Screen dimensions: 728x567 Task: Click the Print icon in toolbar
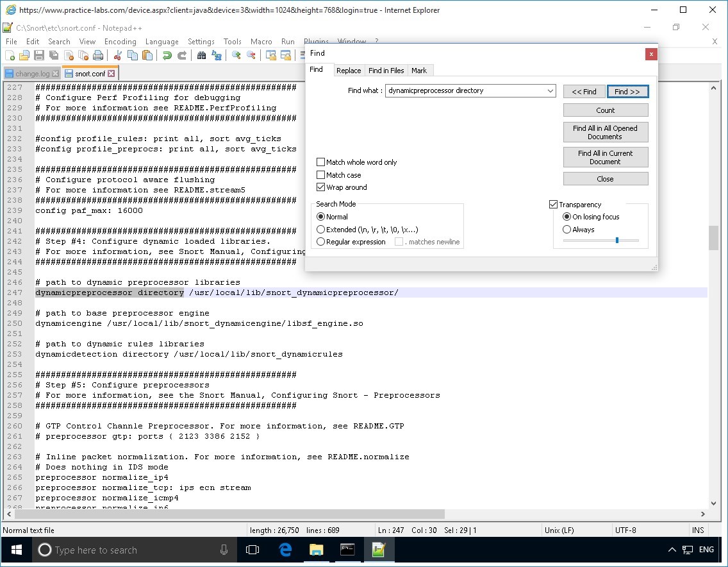pos(98,56)
